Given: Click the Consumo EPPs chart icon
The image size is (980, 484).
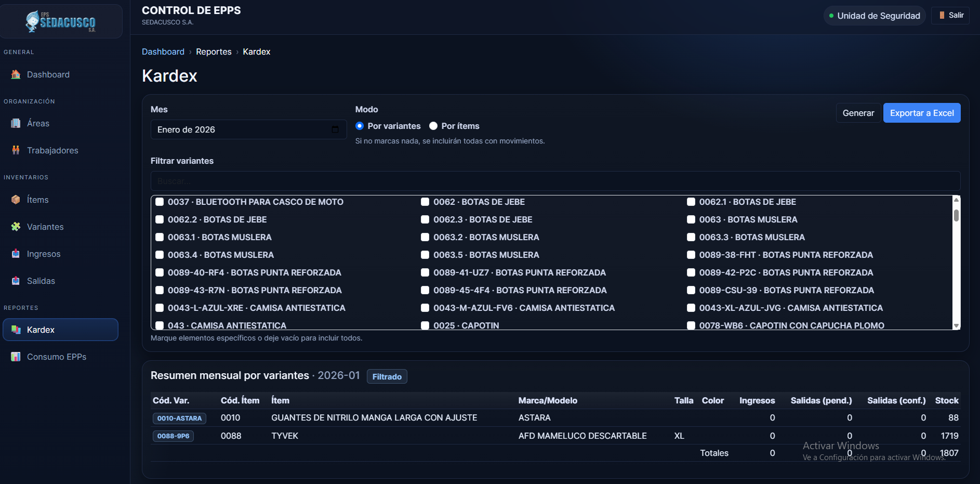Looking at the screenshot, I should click(x=16, y=357).
